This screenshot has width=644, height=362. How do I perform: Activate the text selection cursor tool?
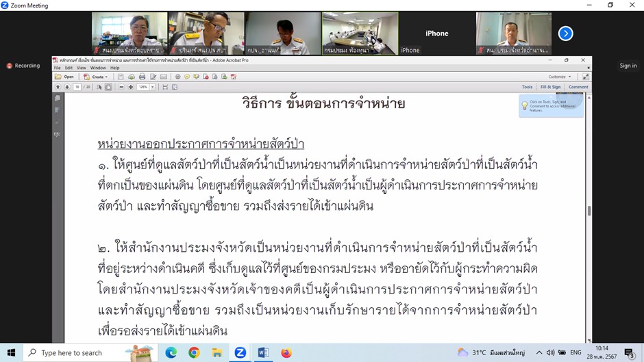pyautogui.click(x=99, y=88)
